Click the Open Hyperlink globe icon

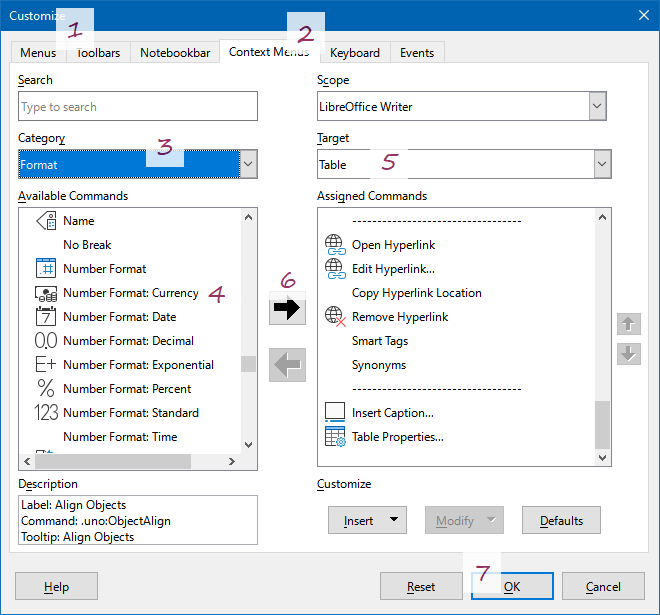tap(335, 245)
